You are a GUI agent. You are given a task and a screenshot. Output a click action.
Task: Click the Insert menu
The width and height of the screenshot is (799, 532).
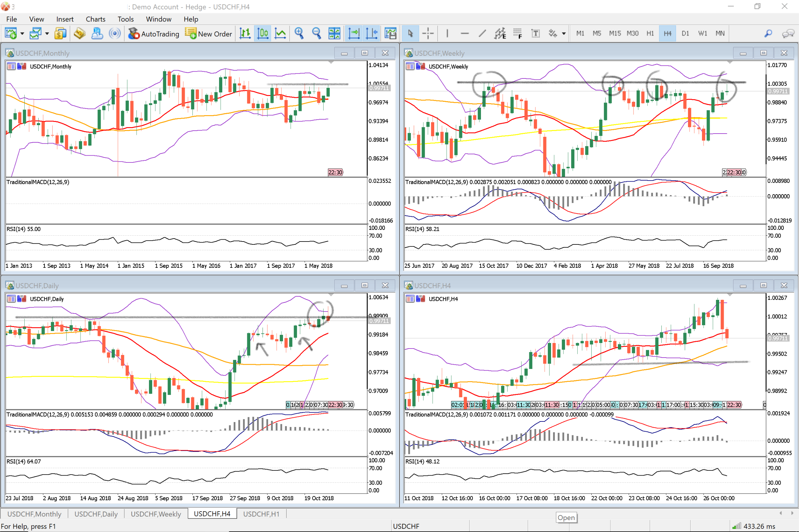[65, 19]
